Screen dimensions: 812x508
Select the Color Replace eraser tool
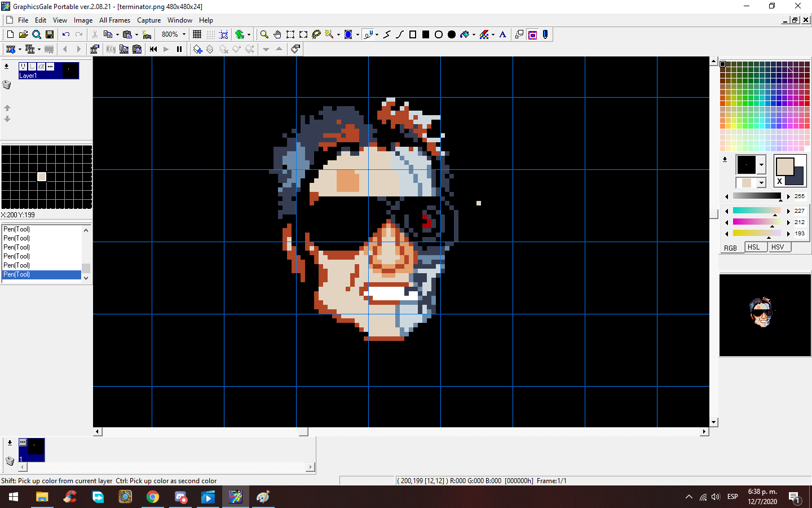coord(484,34)
